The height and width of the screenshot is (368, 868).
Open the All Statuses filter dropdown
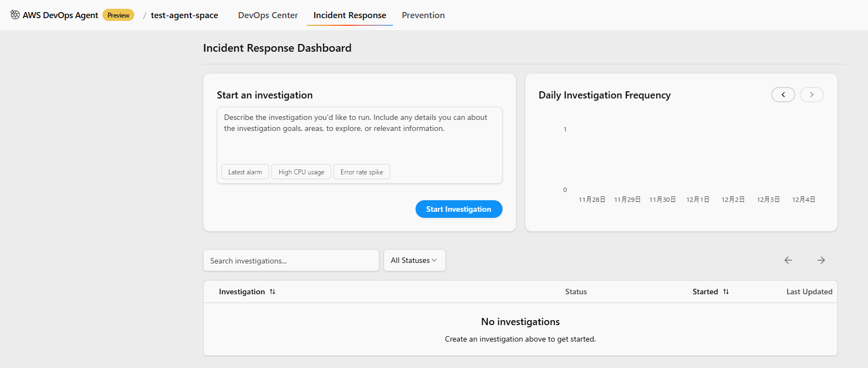(x=414, y=260)
